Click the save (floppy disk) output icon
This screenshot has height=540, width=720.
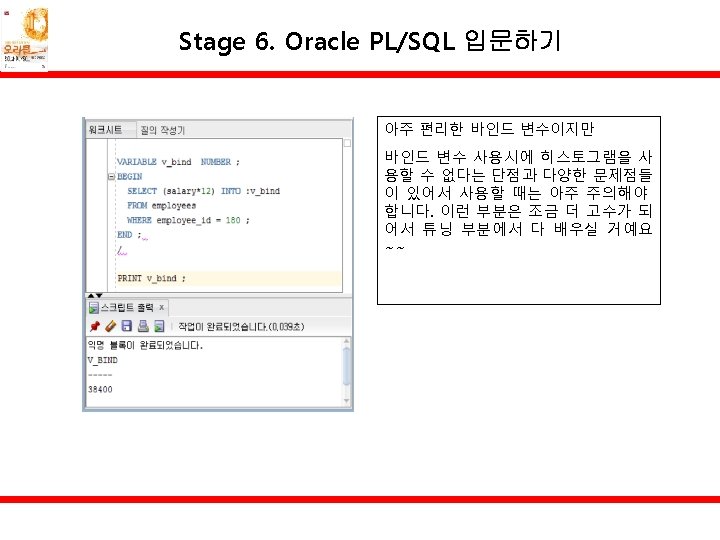tap(127, 326)
